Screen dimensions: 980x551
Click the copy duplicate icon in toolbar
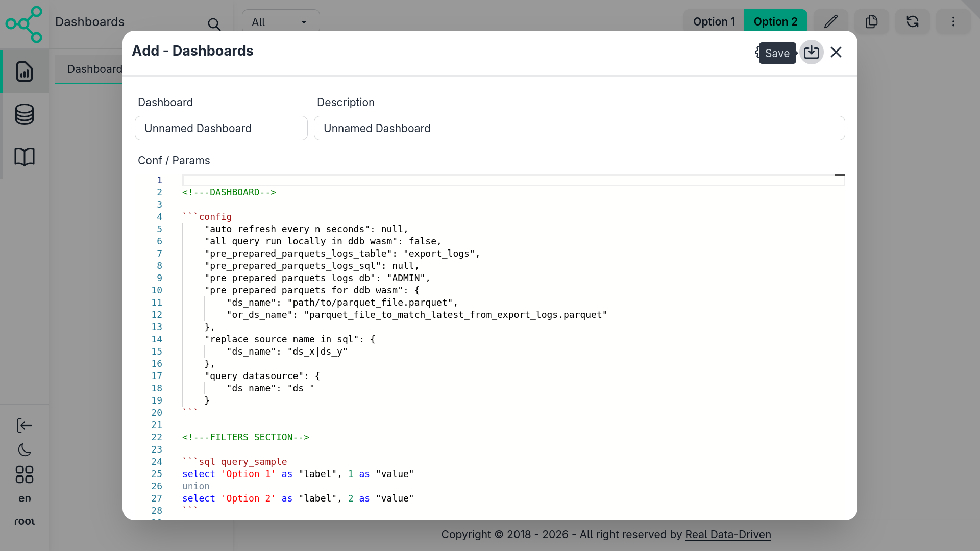tap(871, 21)
